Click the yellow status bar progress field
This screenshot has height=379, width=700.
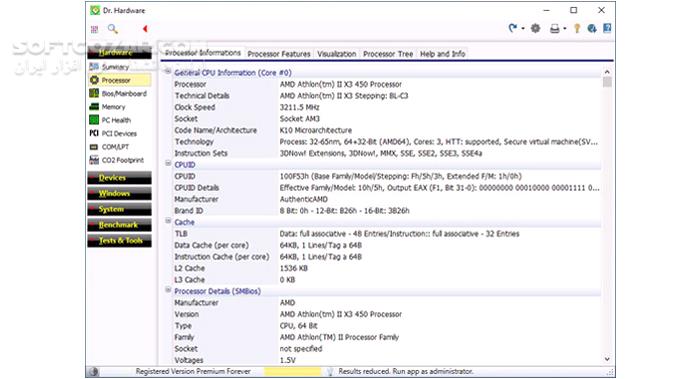pyautogui.click(x=292, y=372)
